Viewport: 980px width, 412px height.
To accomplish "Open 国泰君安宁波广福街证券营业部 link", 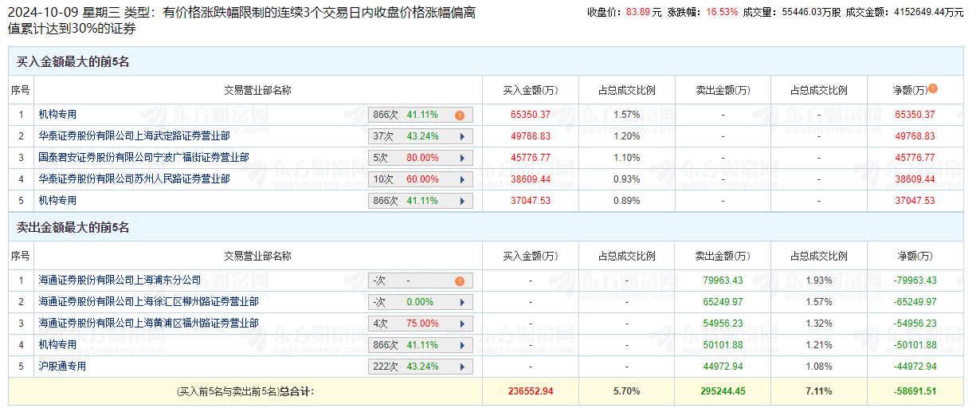I will pyautogui.click(x=143, y=158).
